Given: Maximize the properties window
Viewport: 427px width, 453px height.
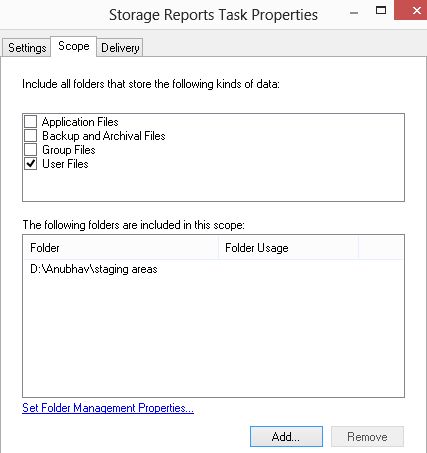Looking at the screenshot, I should pyautogui.click(x=381, y=10).
